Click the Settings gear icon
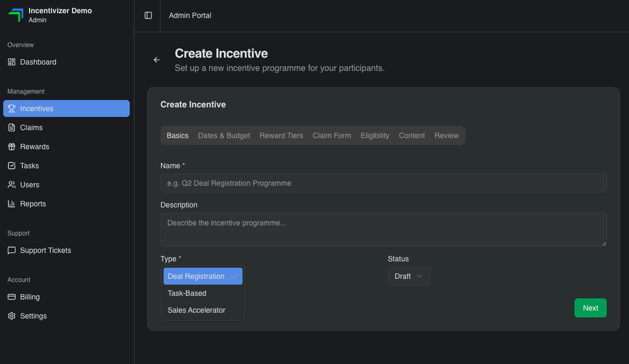 pyautogui.click(x=12, y=316)
